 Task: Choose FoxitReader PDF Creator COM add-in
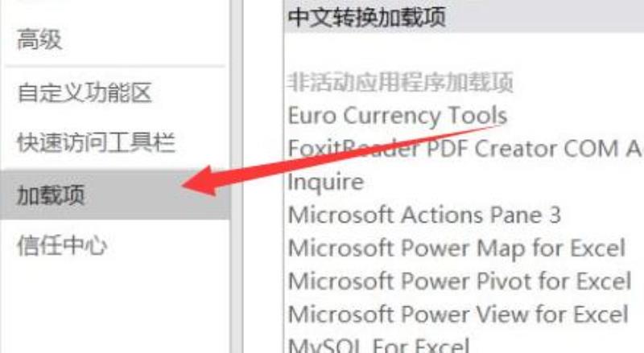pyautogui.click(x=465, y=148)
